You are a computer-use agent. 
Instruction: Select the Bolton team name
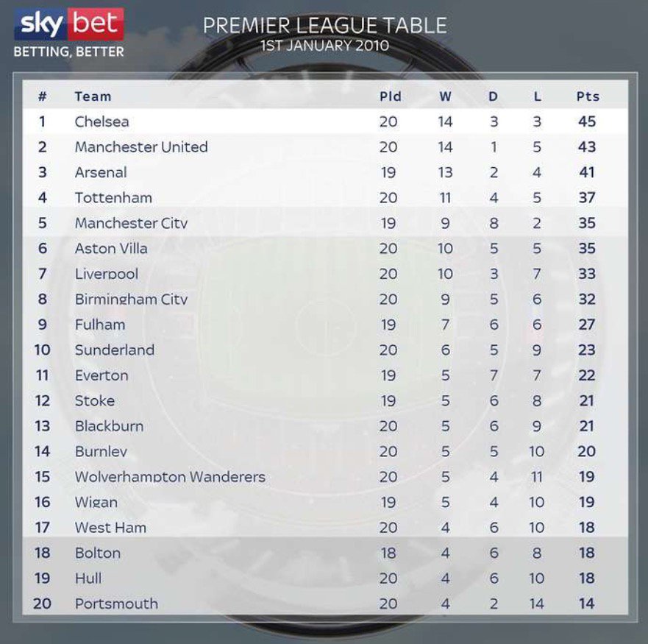tap(98, 553)
